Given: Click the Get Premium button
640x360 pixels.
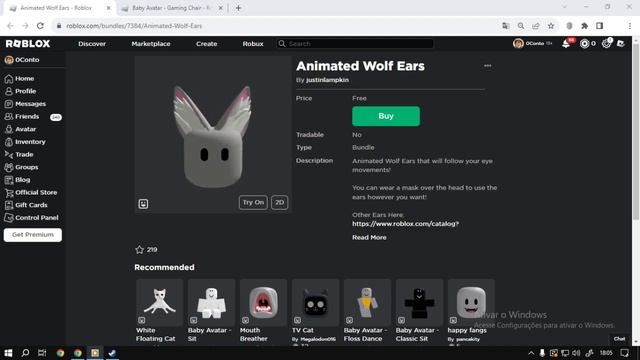Looking at the screenshot, I should click(x=33, y=235).
